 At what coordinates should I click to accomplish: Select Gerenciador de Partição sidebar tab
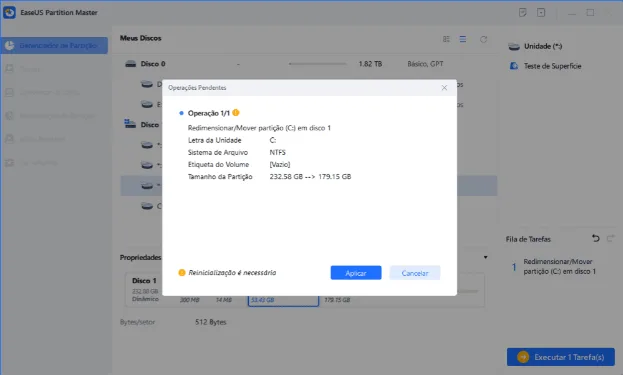[54, 45]
